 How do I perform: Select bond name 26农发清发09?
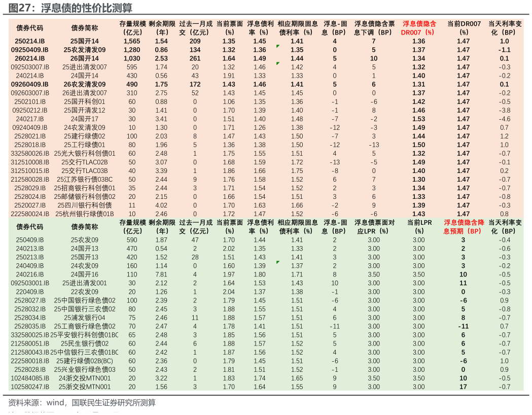85,85
